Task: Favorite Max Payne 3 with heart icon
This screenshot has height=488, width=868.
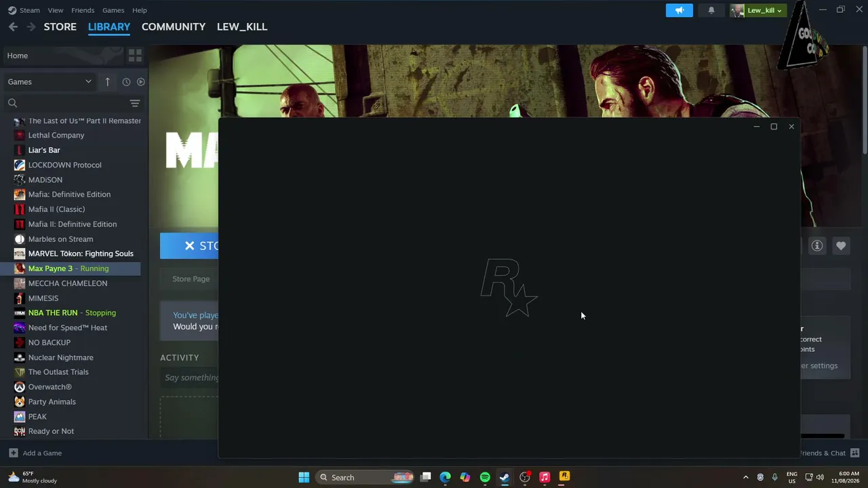Action: pyautogui.click(x=841, y=245)
